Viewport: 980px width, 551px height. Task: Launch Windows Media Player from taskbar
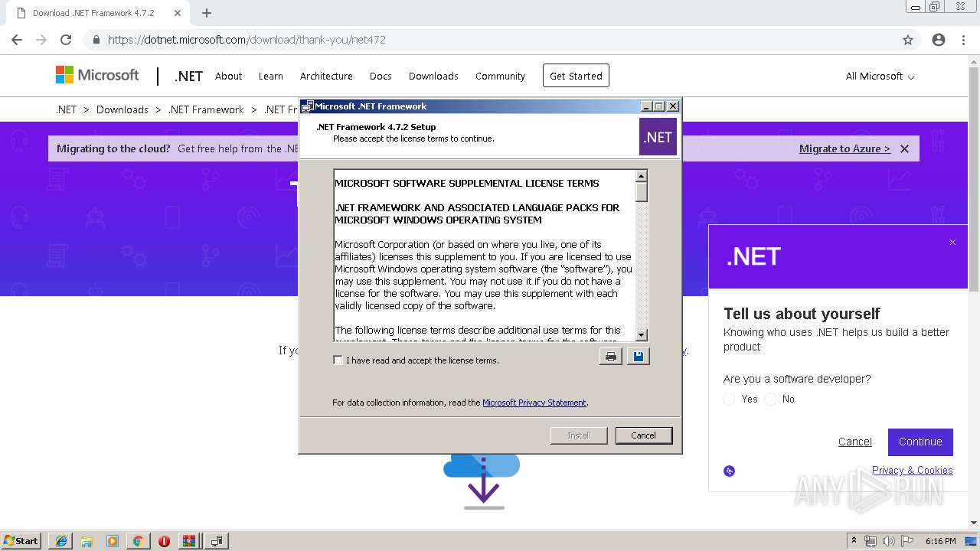pos(113,541)
